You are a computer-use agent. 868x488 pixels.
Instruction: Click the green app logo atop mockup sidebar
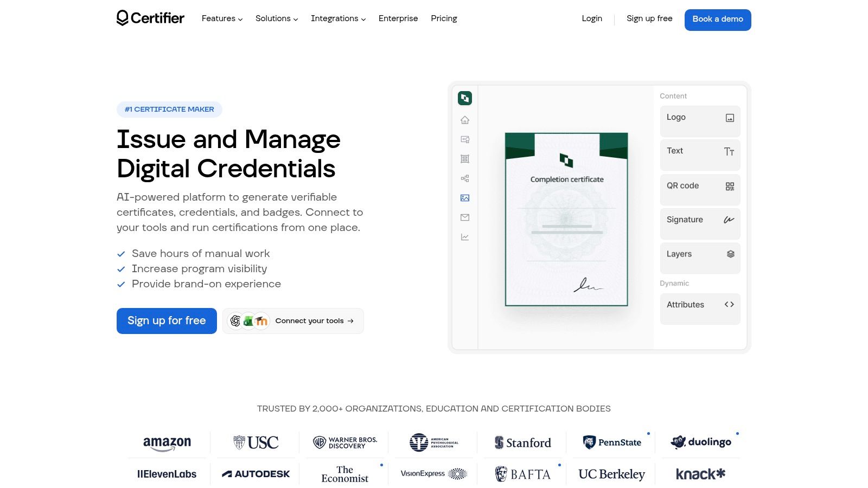click(465, 98)
